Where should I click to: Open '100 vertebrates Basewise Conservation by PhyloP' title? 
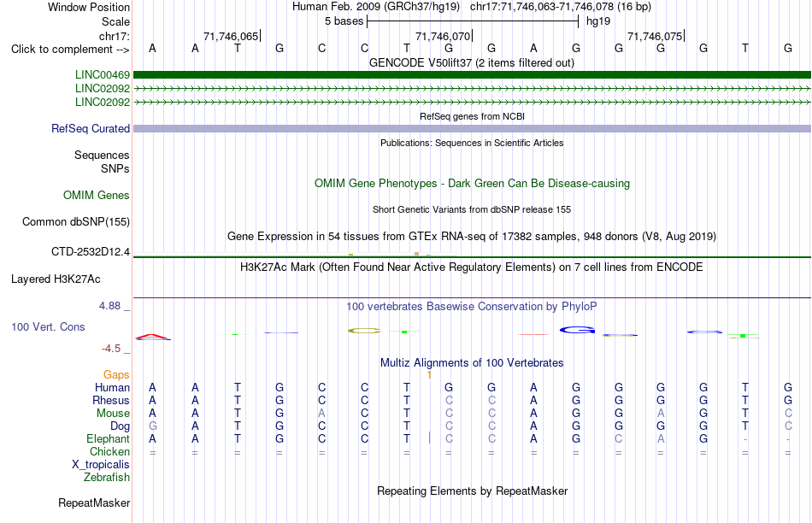472,307
